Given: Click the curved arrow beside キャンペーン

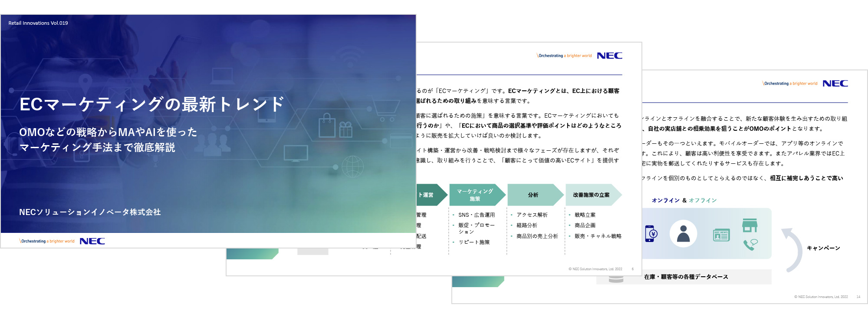Looking at the screenshot, I should pyautogui.click(x=793, y=250).
